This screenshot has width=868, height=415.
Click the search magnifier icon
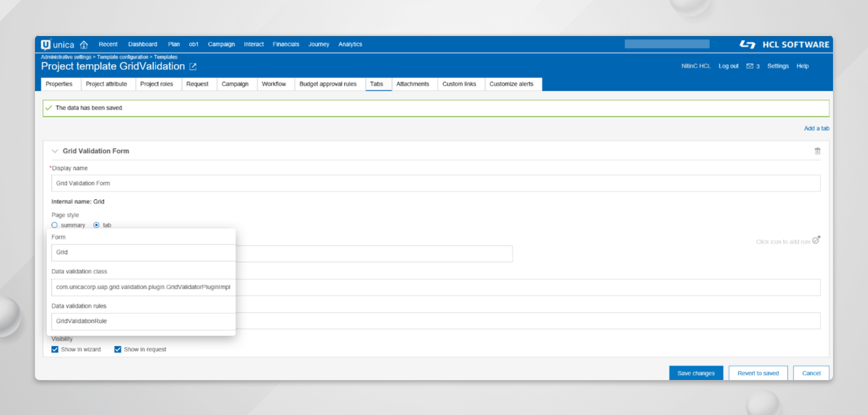[x=716, y=44]
